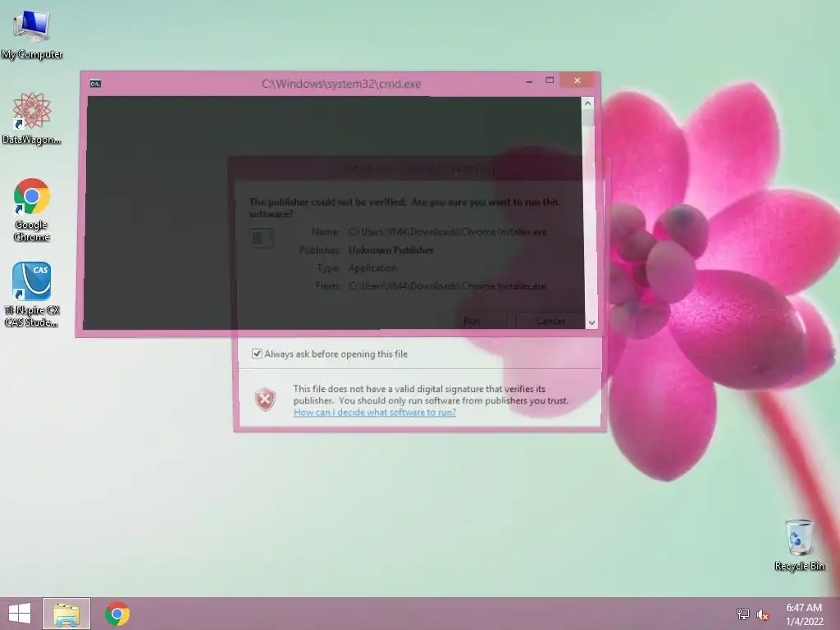Click the cmd.exe window title text
Screen dimensions: 840x630
[x=341, y=84]
